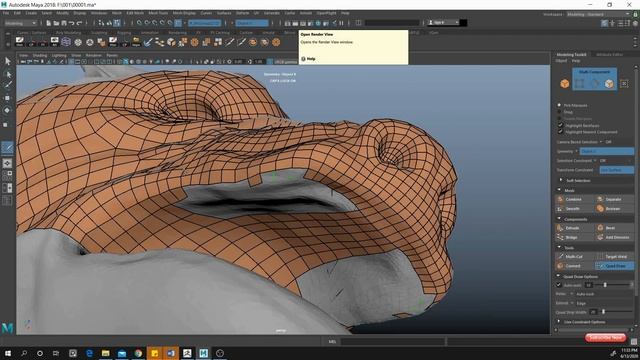Viewport: 640px width, 360px height.
Task: Switch to the Attribute Editor tab
Action: pyautogui.click(x=609, y=54)
